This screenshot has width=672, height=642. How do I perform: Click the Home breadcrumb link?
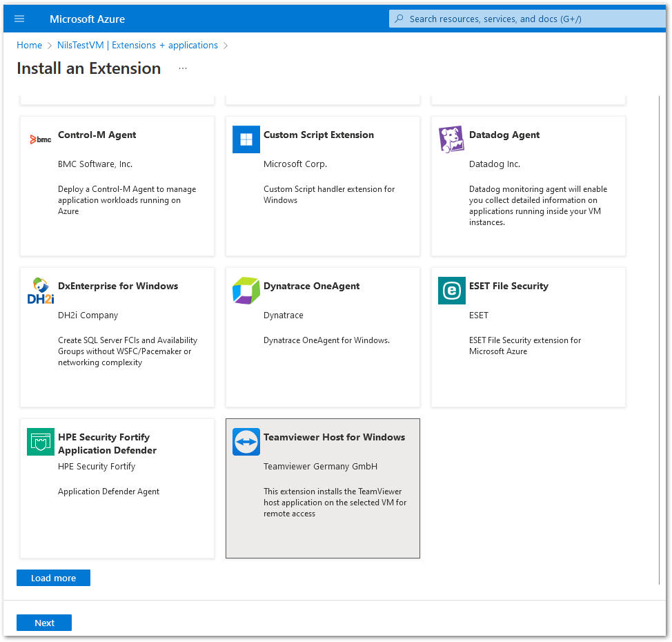pos(29,45)
